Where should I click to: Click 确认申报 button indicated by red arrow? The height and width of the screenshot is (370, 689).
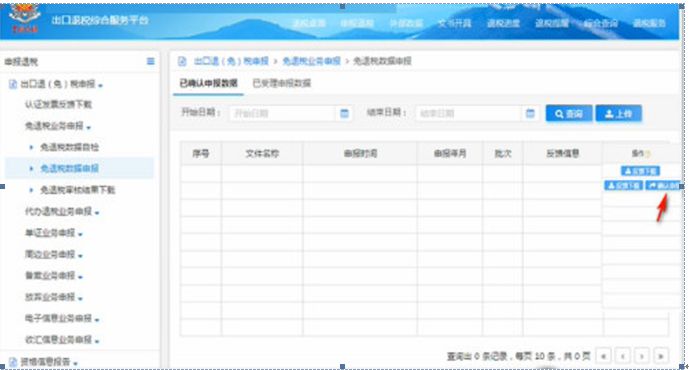click(x=663, y=185)
